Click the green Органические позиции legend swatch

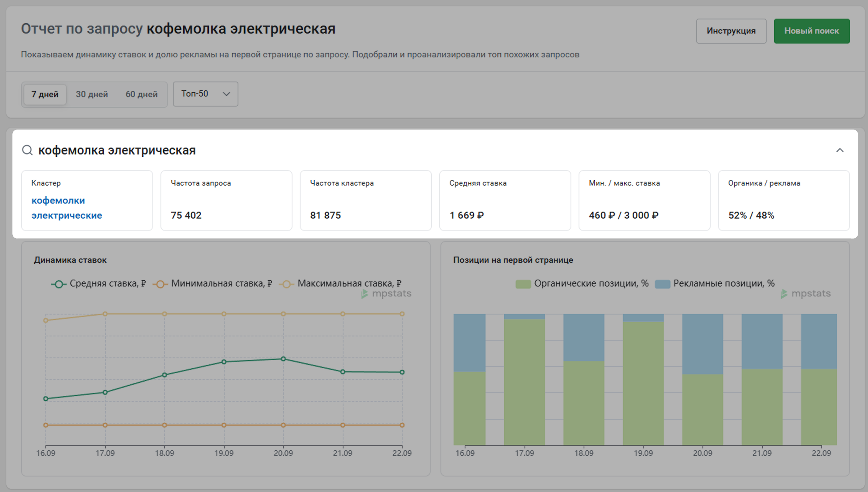click(523, 284)
